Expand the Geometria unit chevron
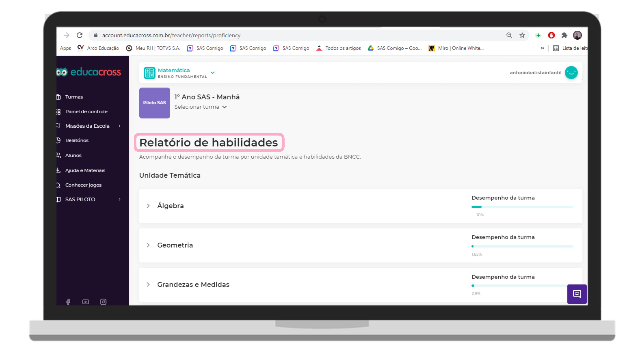 (148, 245)
